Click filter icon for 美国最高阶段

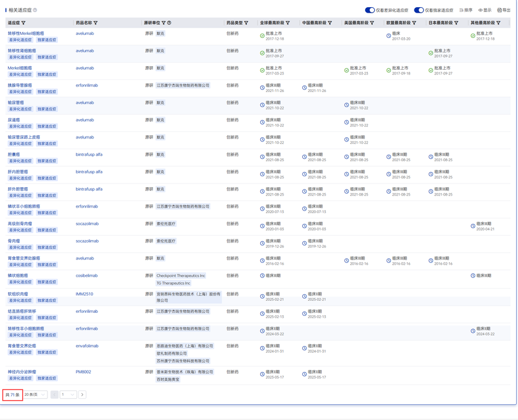click(x=372, y=23)
